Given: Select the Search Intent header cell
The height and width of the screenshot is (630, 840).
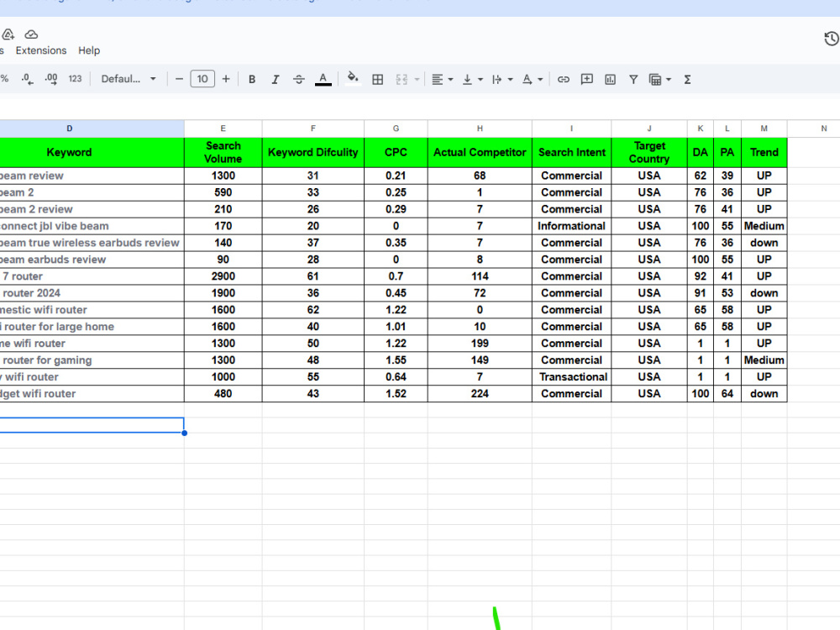Looking at the screenshot, I should 571,152.
